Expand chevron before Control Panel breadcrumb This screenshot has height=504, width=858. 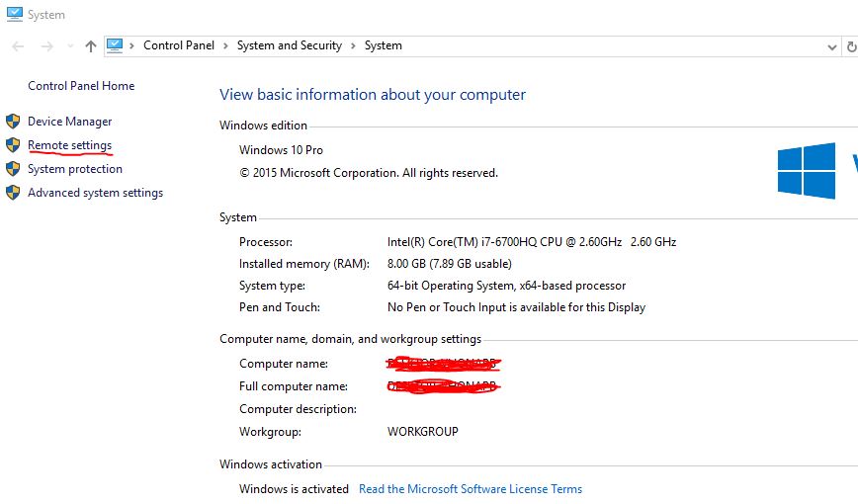(131, 46)
